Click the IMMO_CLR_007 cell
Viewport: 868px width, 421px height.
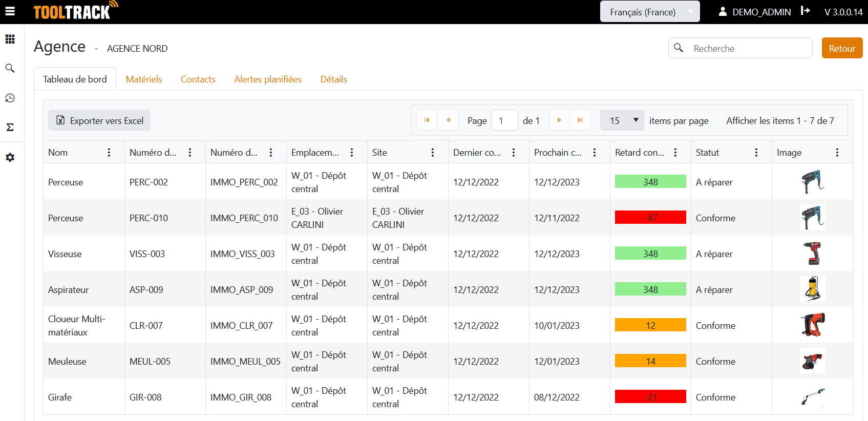pyautogui.click(x=246, y=325)
